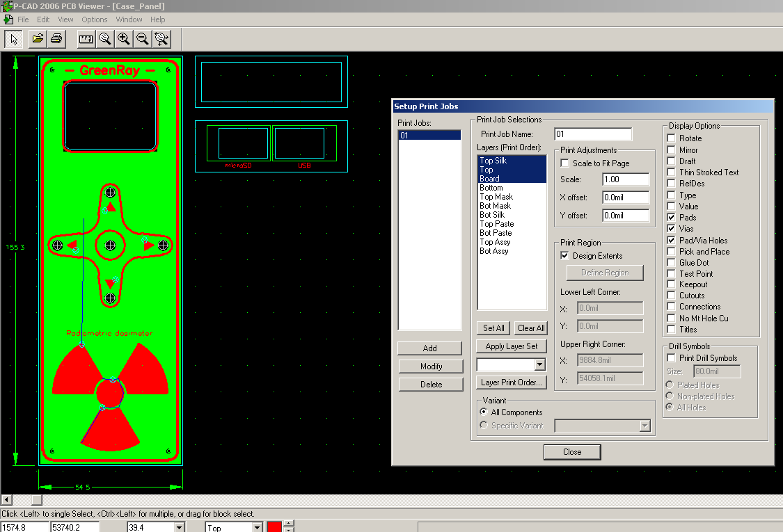
Task: Click the X offset input field
Action: (626, 197)
